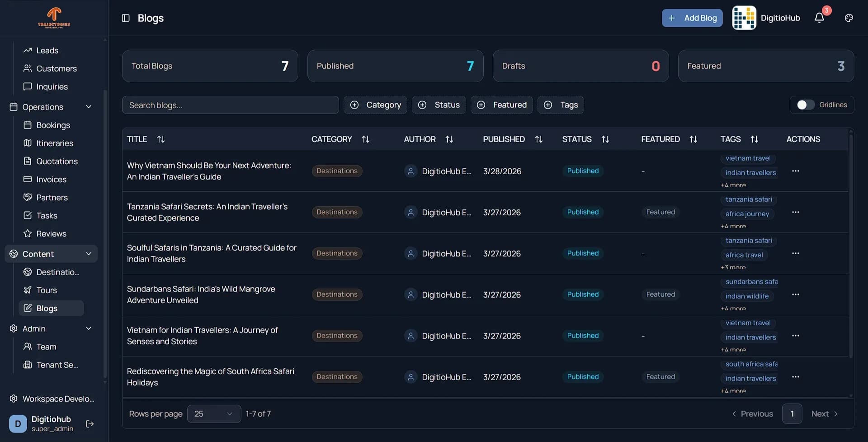868x442 pixels.
Task: Sort table by Title
Action: [x=160, y=139]
